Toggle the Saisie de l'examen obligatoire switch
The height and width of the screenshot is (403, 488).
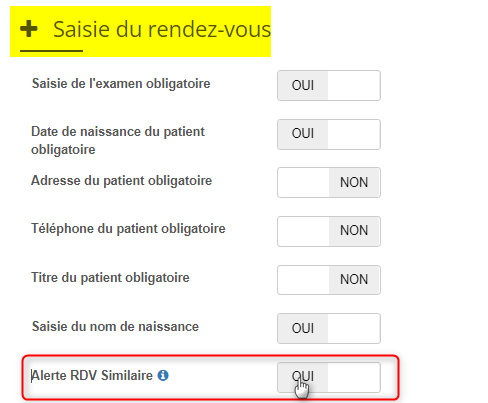(x=329, y=85)
